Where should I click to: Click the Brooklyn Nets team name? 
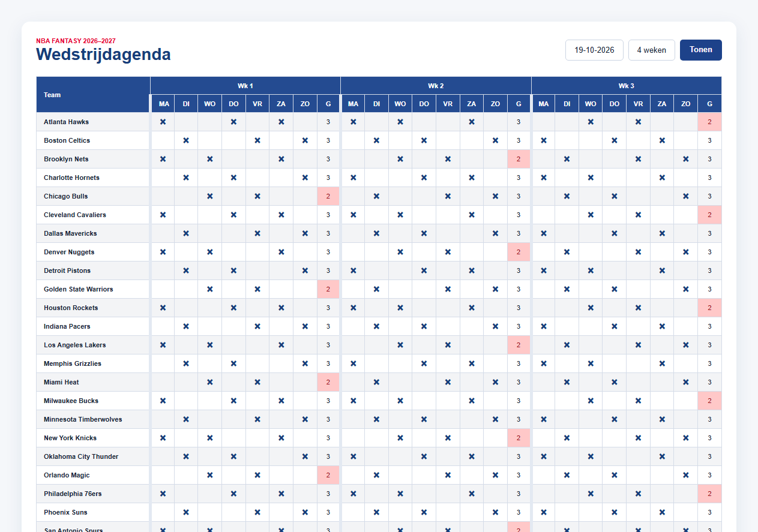66,159
